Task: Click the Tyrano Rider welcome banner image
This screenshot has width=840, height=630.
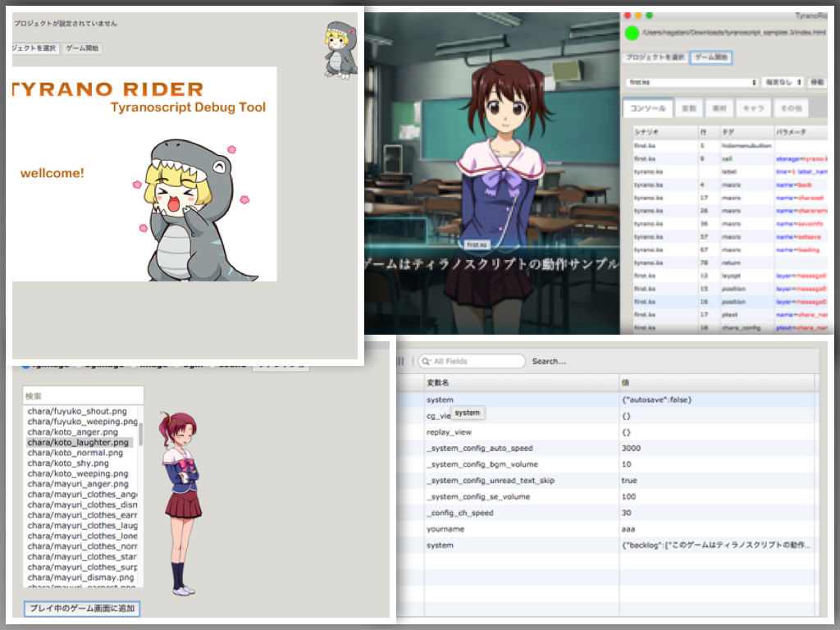Action: 144,174
